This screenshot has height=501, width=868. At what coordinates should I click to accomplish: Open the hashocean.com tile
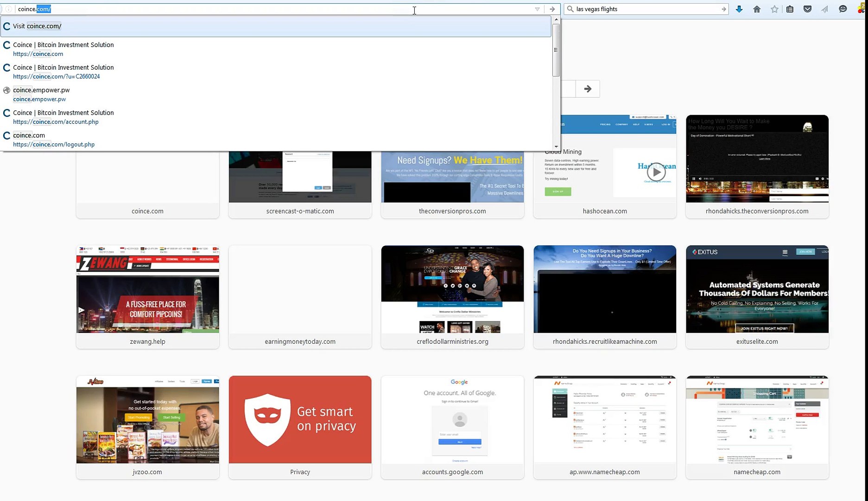pos(605,167)
